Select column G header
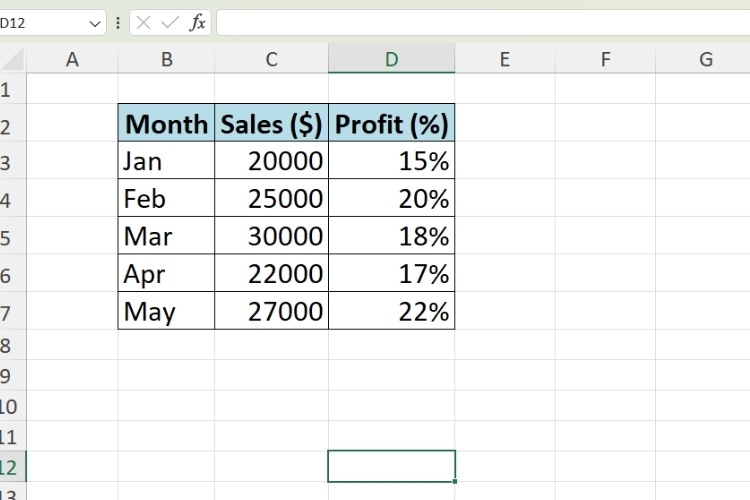 [703, 59]
